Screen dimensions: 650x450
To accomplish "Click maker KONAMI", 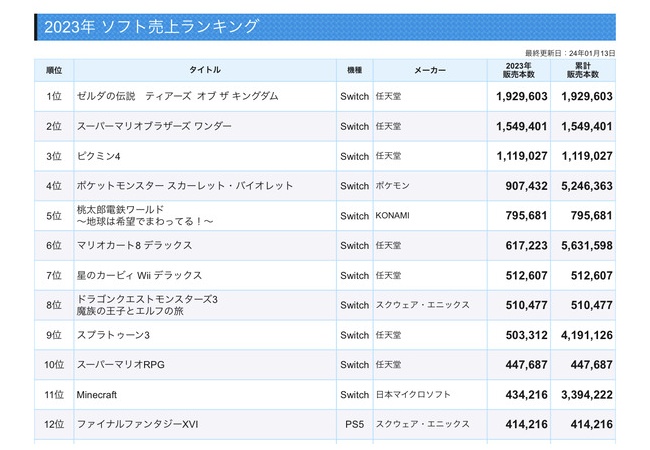I will click(392, 215).
